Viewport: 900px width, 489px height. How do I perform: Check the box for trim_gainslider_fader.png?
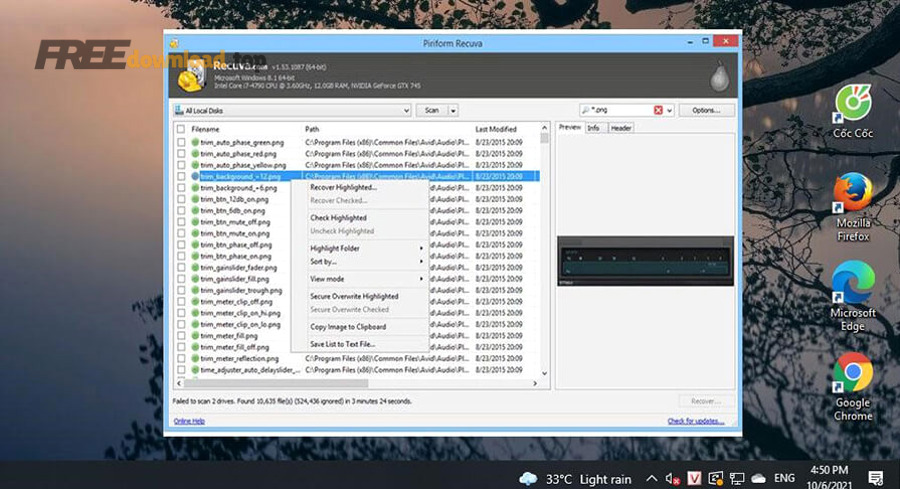[x=181, y=267]
